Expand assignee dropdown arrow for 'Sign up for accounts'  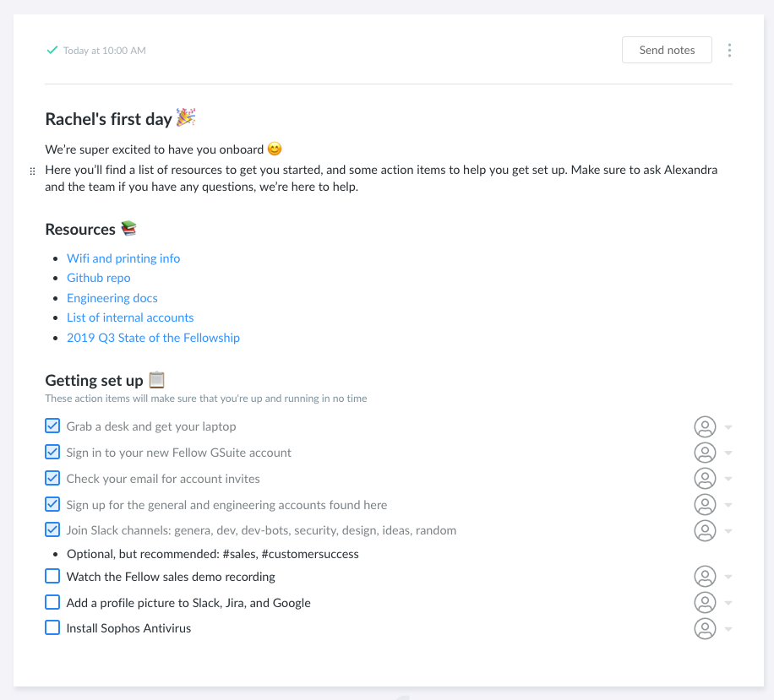[x=728, y=506]
